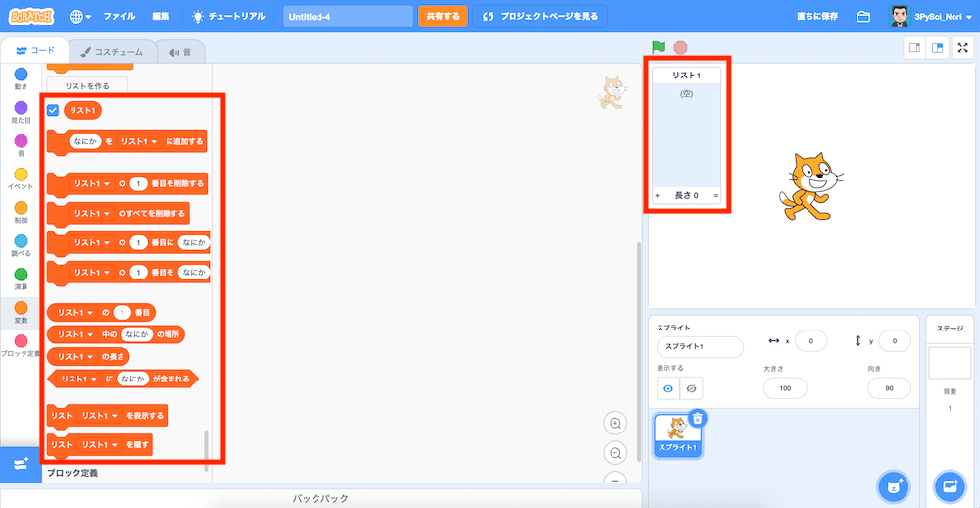This screenshot has height=508, width=980.
Task: Open list dropdown in が含まれる block
Action: [78, 379]
